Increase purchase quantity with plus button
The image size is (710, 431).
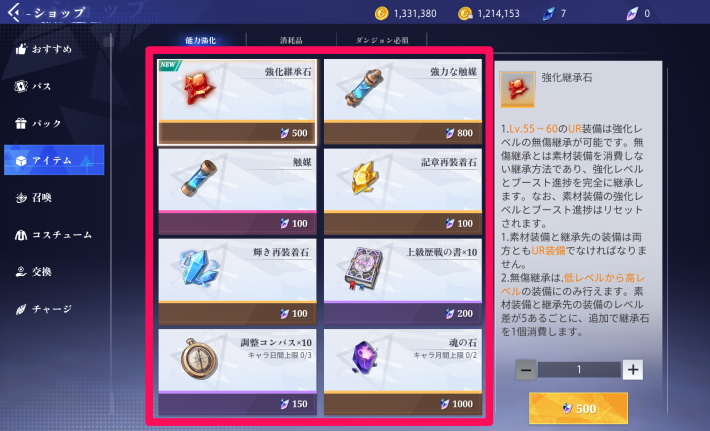[633, 370]
